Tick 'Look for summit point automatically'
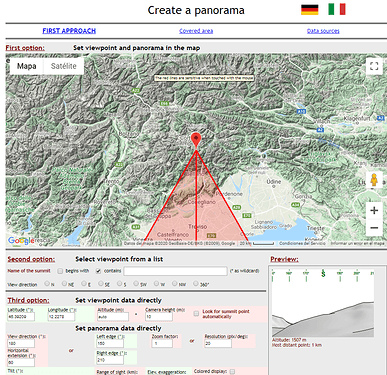The width and height of the screenshot is (387, 375). [196, 314]
